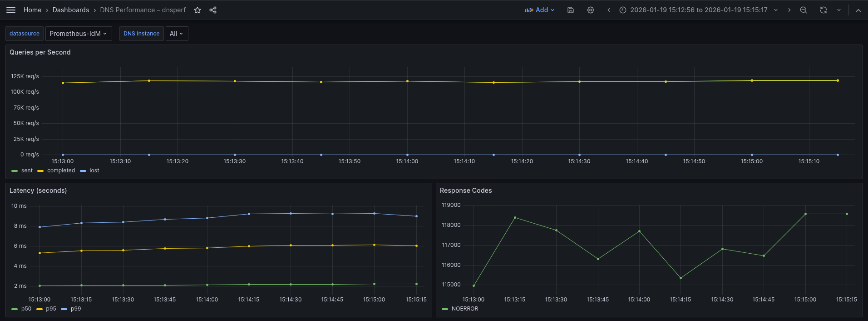Collapse the top toolbar with chevron
Image resolution: width=868 pixels, height=321 pixels.
click(858, 10)
